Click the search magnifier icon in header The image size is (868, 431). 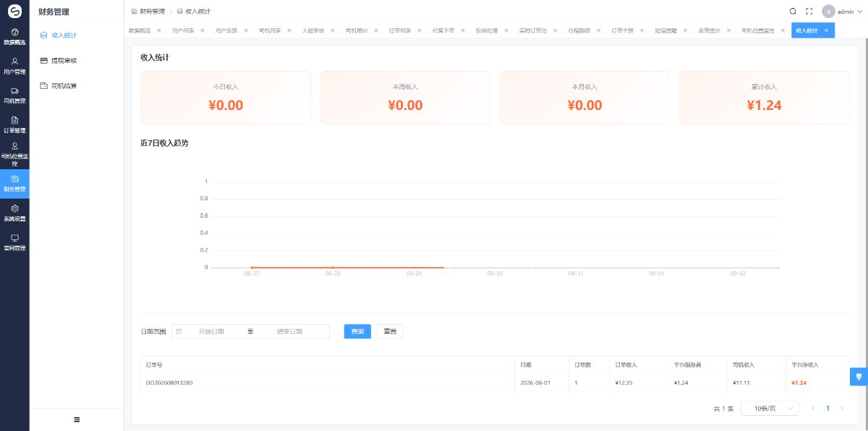click(793, 12)
